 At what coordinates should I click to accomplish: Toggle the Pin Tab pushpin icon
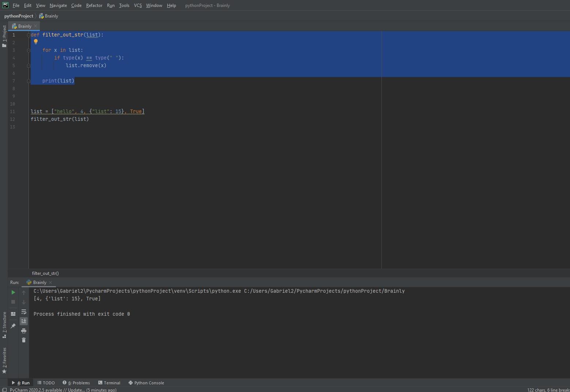[13, 326]
